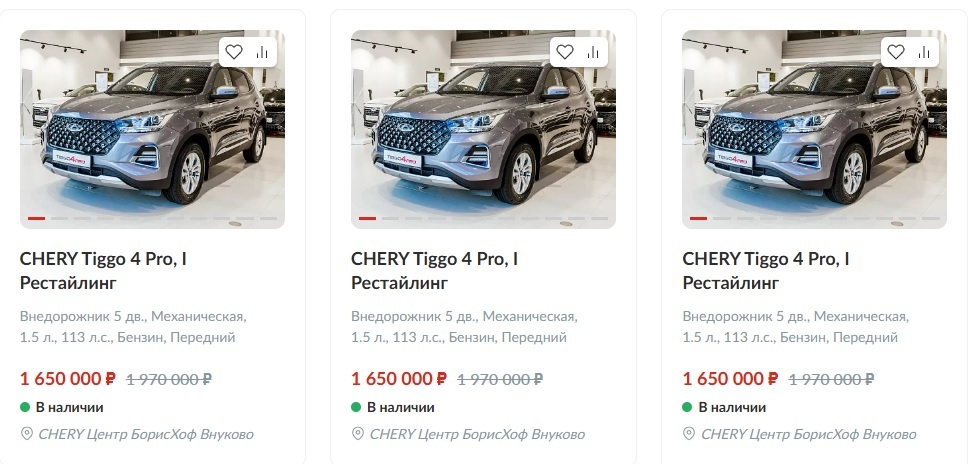Click heart icon on third car card

click(896, 52)
